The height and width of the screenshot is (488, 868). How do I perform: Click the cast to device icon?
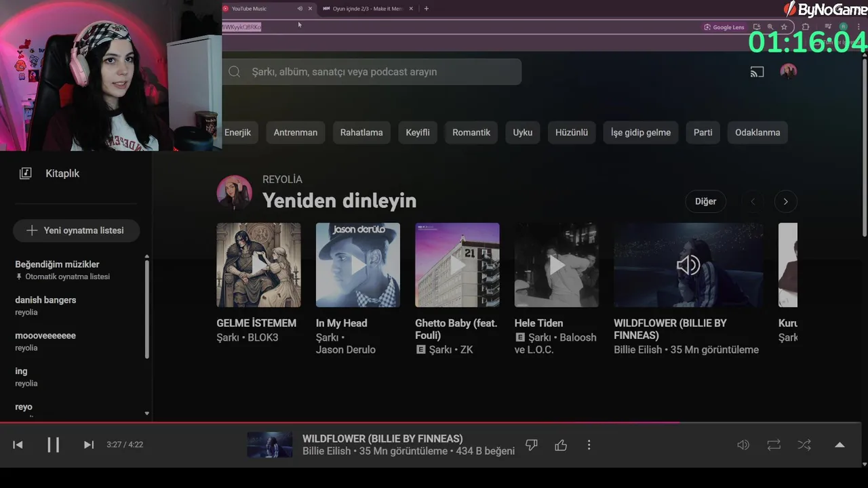[757, 72]
